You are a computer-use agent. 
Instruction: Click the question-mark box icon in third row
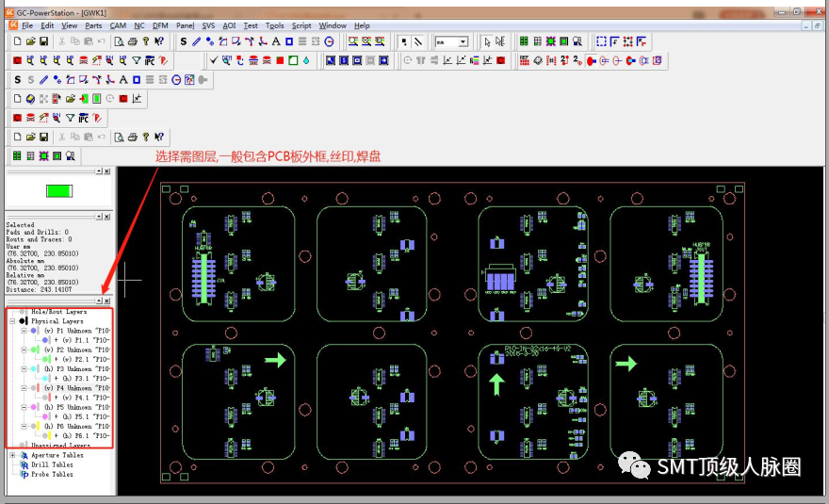point(189,80)
